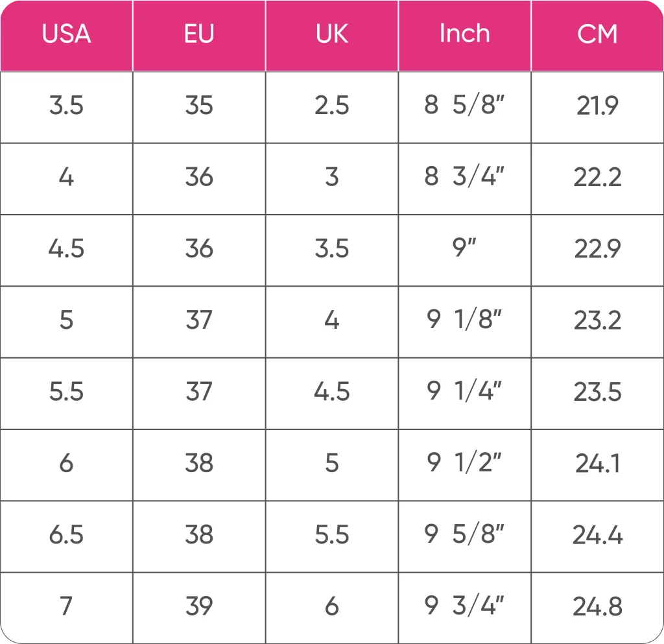Screen dimensions: 664x644
Task: Select the 21.9 CM cell
Action: (x=597, y=106)
